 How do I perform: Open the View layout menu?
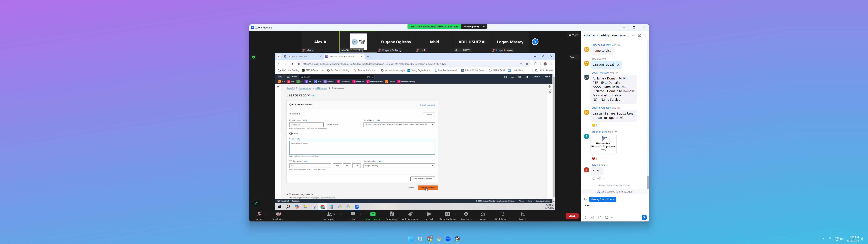pos(573,35)
